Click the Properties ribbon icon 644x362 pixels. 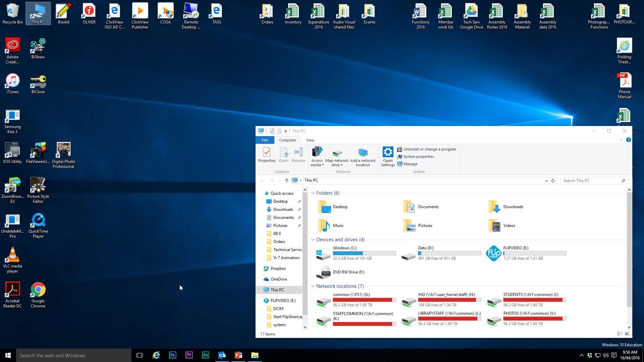(x=267, y=153)
